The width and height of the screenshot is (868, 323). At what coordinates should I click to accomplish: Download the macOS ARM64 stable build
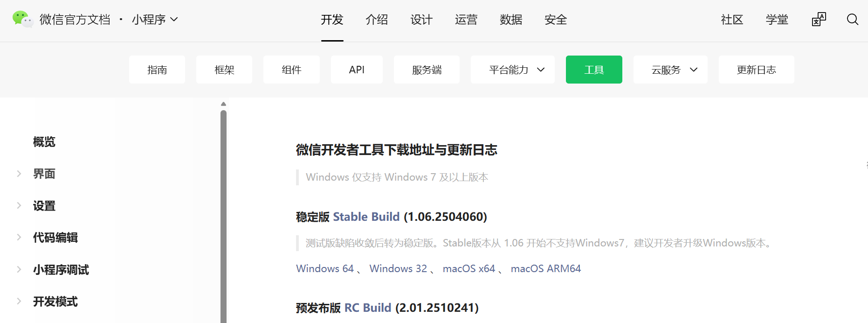click(546, 268)
